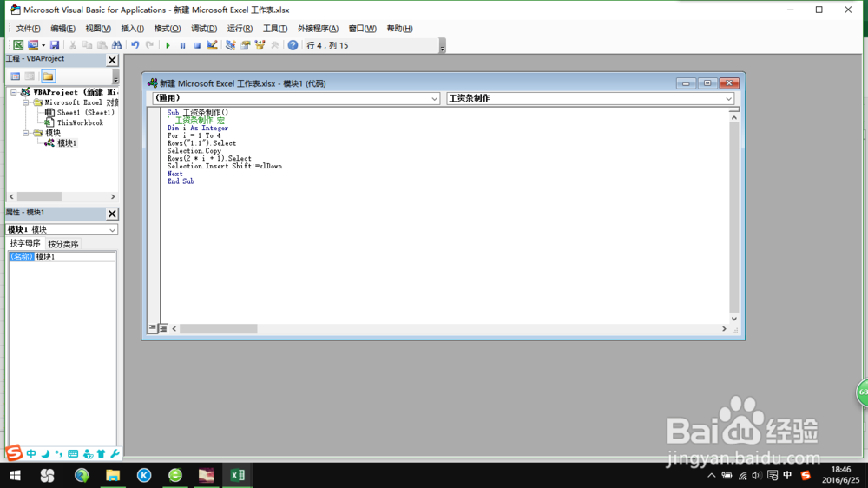Collapse the Microsoft Excel objects folder

tap(25, 102)
